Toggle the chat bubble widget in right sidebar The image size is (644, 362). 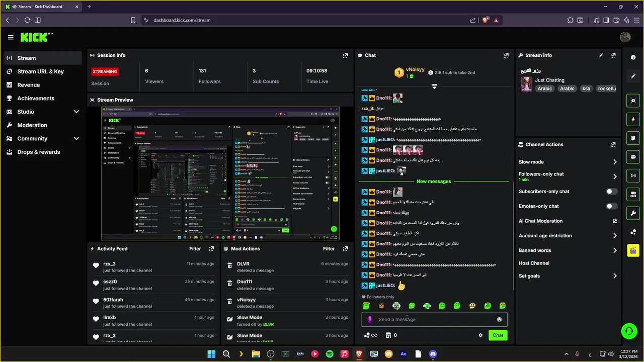click(x=633, y=157)
